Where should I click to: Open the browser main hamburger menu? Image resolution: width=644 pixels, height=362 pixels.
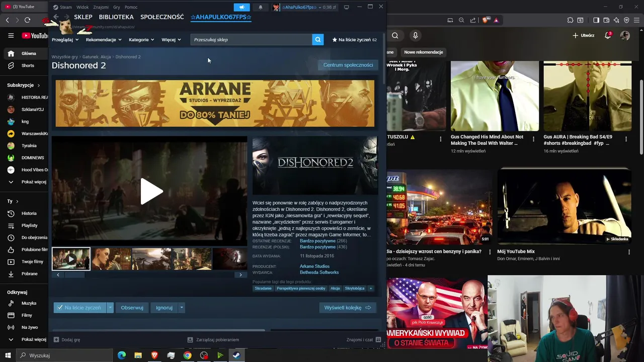pyautogui.click(x=637, y=20)
